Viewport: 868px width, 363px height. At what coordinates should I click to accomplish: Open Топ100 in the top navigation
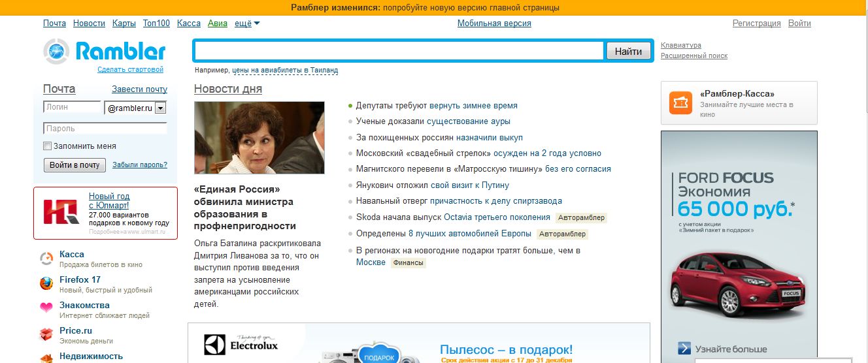click(156, 24)
